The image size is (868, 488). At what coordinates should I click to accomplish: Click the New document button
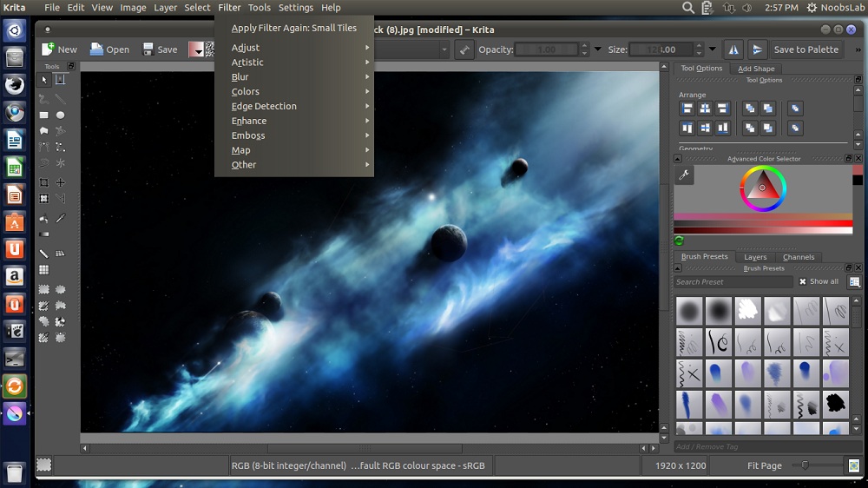coord(59,49)
